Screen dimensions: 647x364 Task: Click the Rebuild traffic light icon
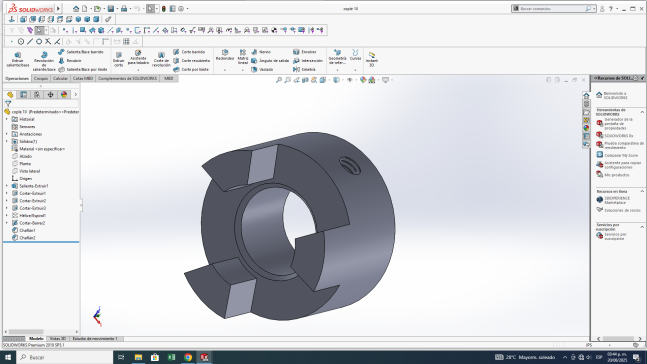point(164,9)
